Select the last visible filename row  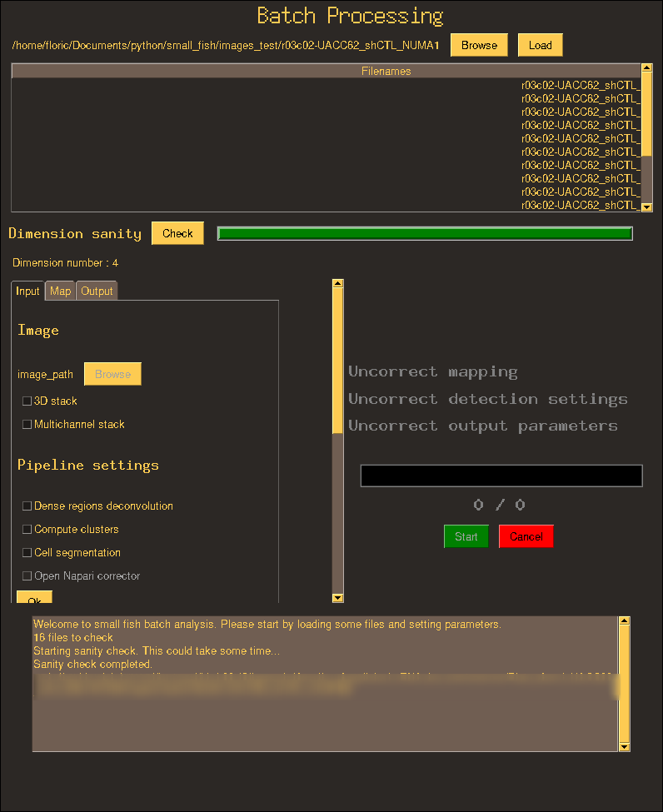coord(327,205)
